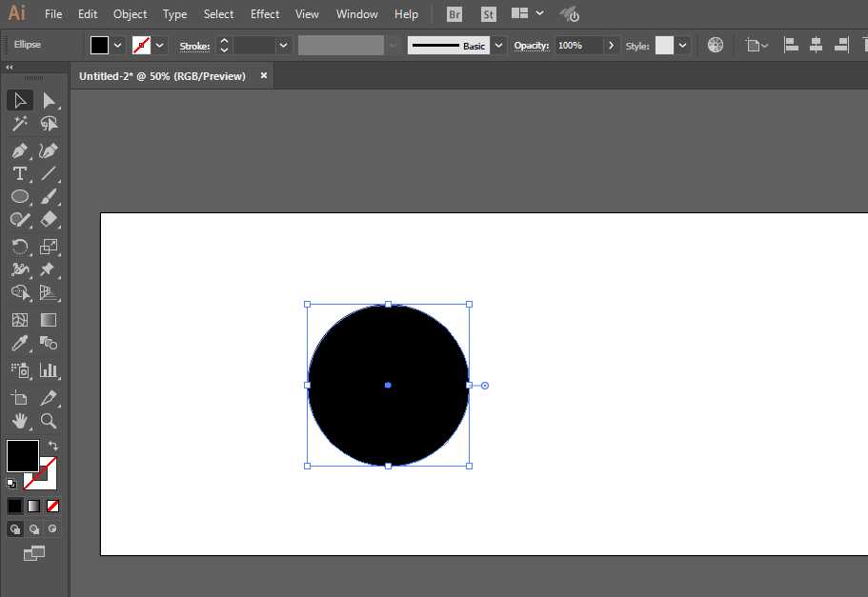Activate the Gradient button below the swatches
Image resolution: width=868 pixels, height=597 pixels.
click(33, 506)
